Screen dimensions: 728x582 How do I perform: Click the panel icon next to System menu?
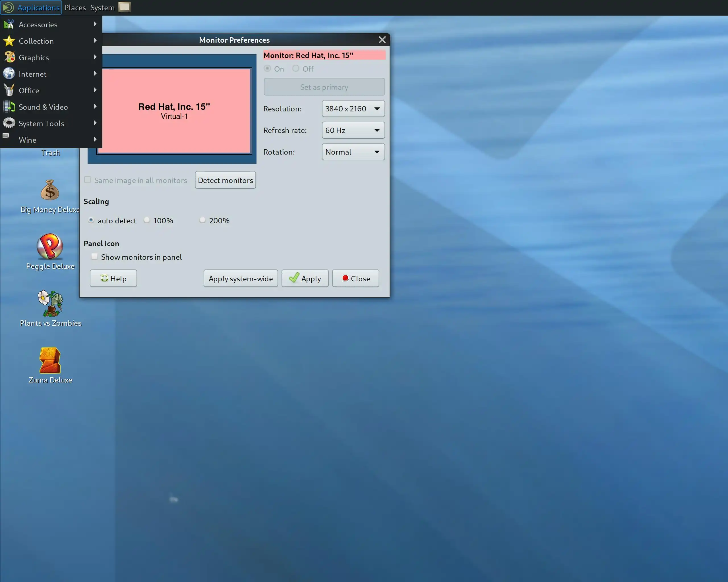pos(124,7)
